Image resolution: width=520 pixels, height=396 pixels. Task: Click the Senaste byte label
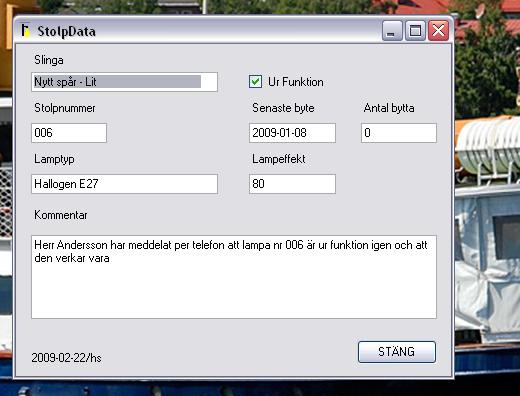283,108
